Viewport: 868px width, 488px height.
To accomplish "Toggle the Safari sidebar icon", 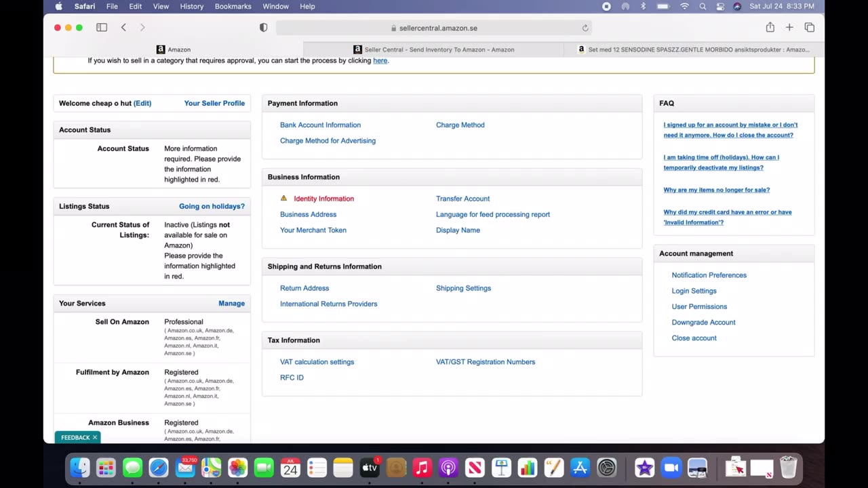I will [102, 27].
